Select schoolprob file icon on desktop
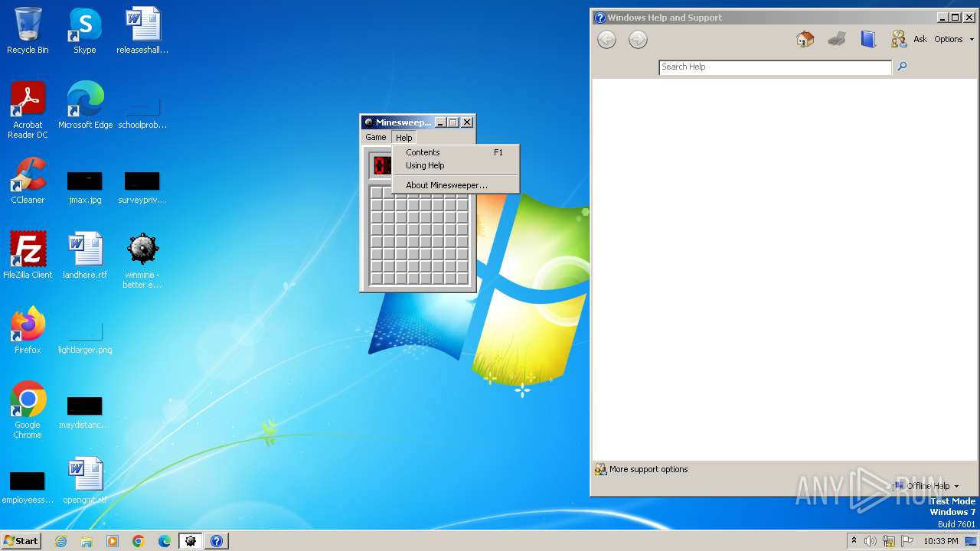Viewport: 980px width, 551px height. (142, 113)
